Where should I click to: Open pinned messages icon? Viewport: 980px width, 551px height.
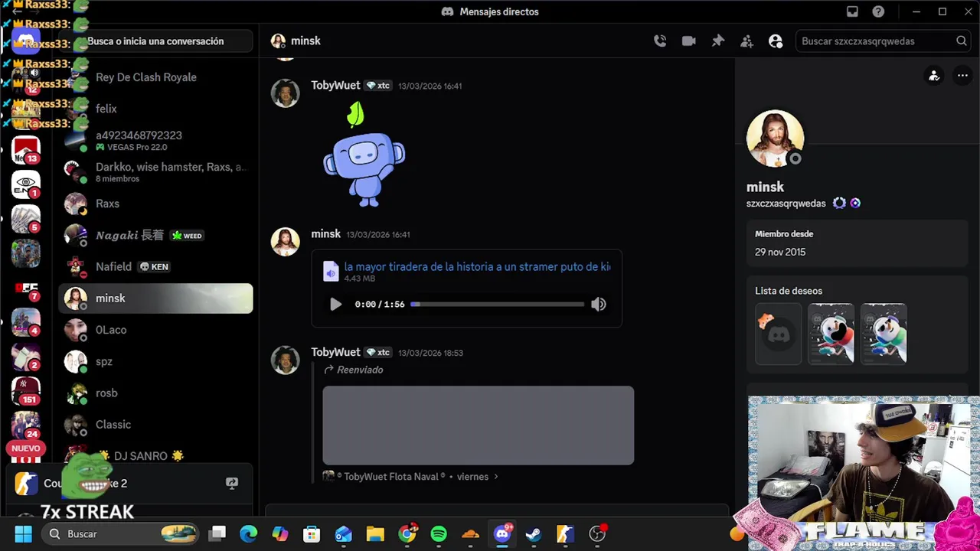click(x=718, y=41)
